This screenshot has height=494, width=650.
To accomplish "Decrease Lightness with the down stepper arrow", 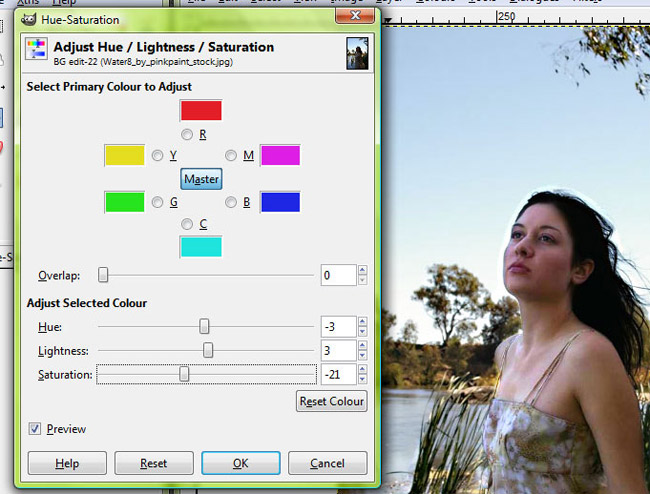I will [362, 356].
